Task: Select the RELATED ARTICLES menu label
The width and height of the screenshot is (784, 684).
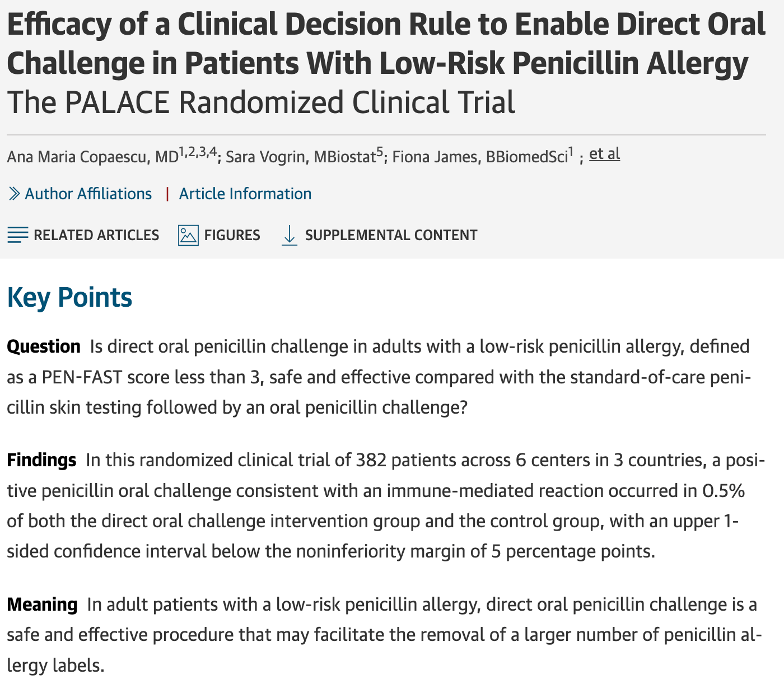Action: point(96,235)
